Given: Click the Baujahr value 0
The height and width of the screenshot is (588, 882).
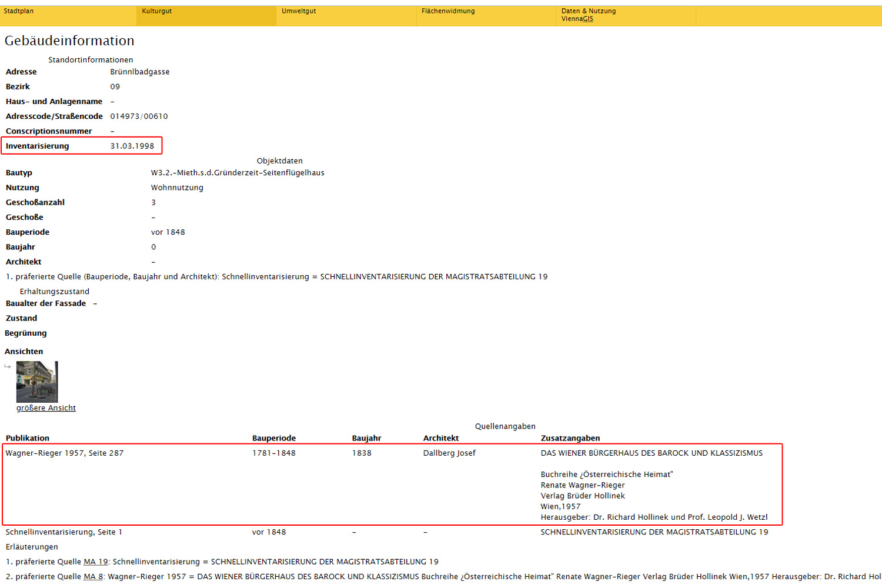Looking at the screenshot, I should [153, 247].
